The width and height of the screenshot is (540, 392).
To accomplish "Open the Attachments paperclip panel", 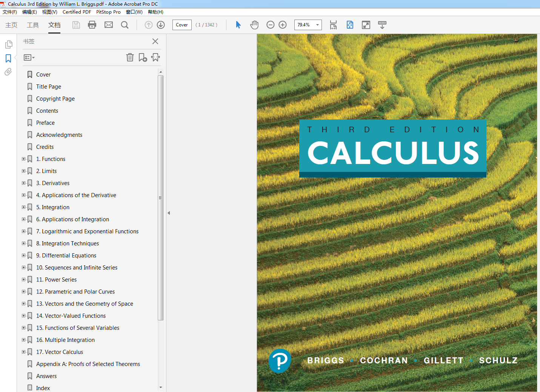I will coord(8,72).
